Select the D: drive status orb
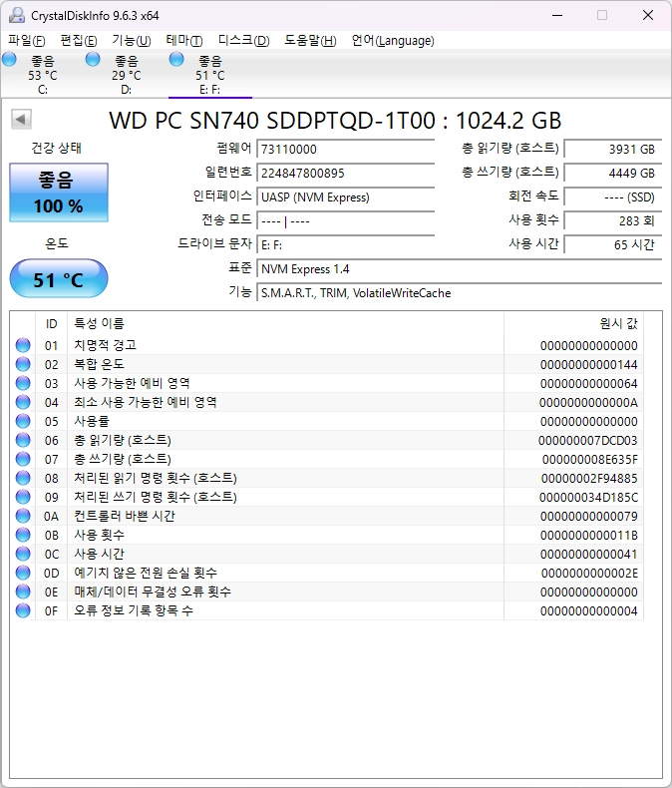The height and width of the screenshot is (788, 672). [93, 59]
